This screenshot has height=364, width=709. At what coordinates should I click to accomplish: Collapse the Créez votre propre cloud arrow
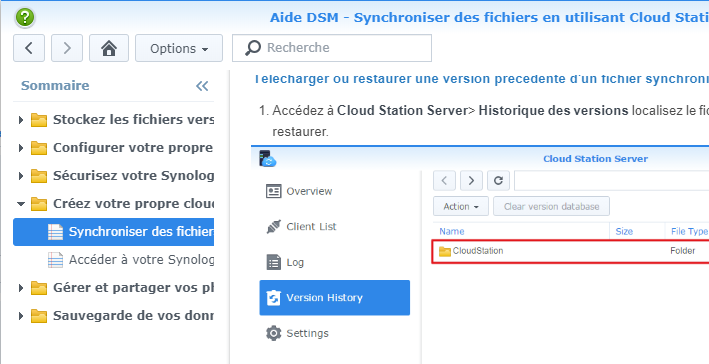coord(21,204)
